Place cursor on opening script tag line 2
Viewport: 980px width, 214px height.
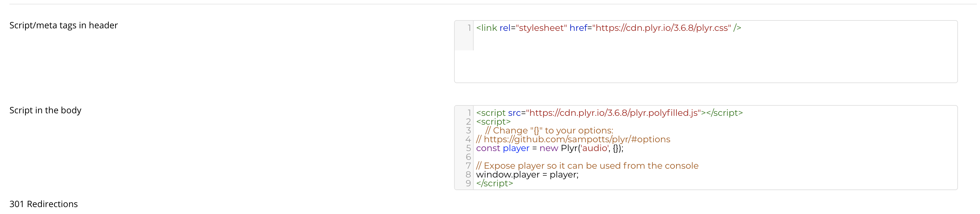click(493, 122)
